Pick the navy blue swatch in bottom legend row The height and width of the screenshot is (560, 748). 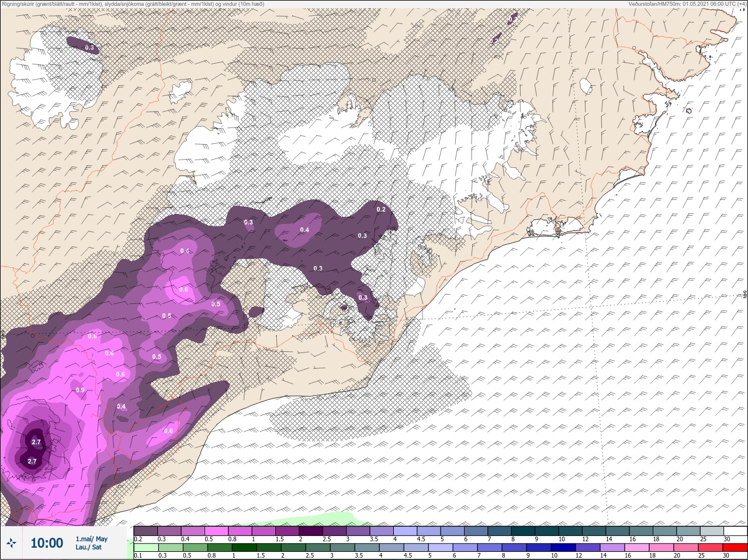[563, 548]
